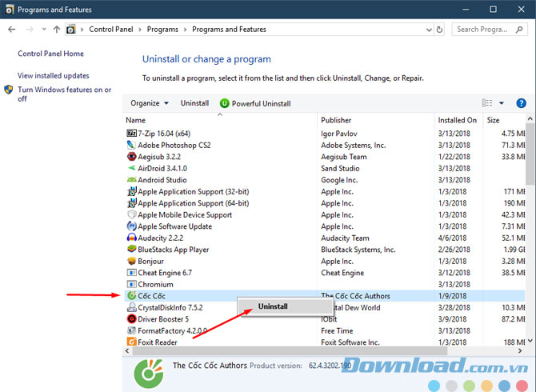Click the refresh icon beside address bar

pyautogui.click(x=439, y=30)
